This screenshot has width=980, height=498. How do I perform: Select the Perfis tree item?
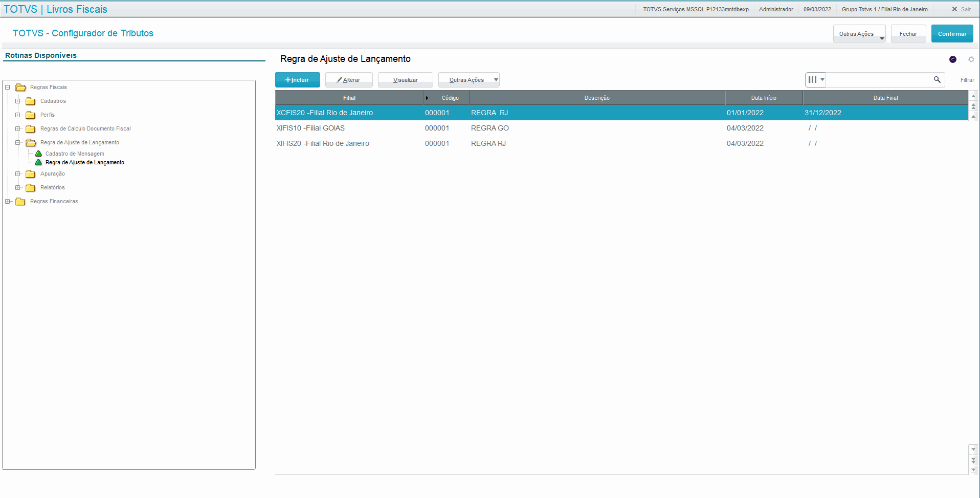[x=48, y=115]
